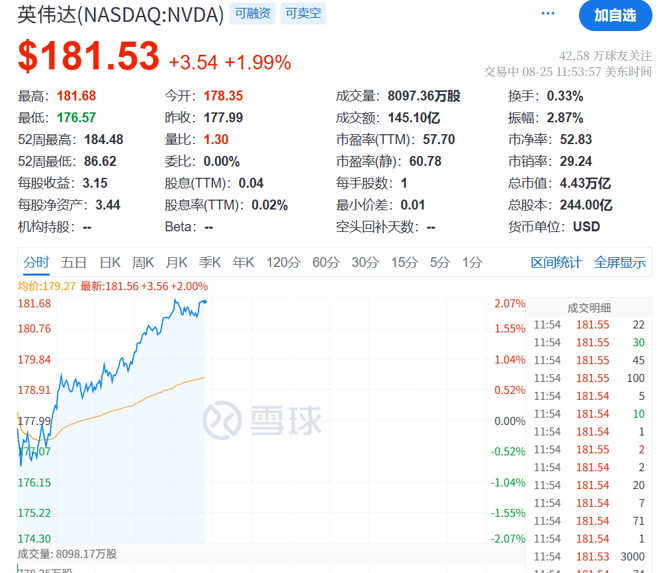Click the 最新:181.56 latest price label
The image size is (667, 573).
click(144, 286)
